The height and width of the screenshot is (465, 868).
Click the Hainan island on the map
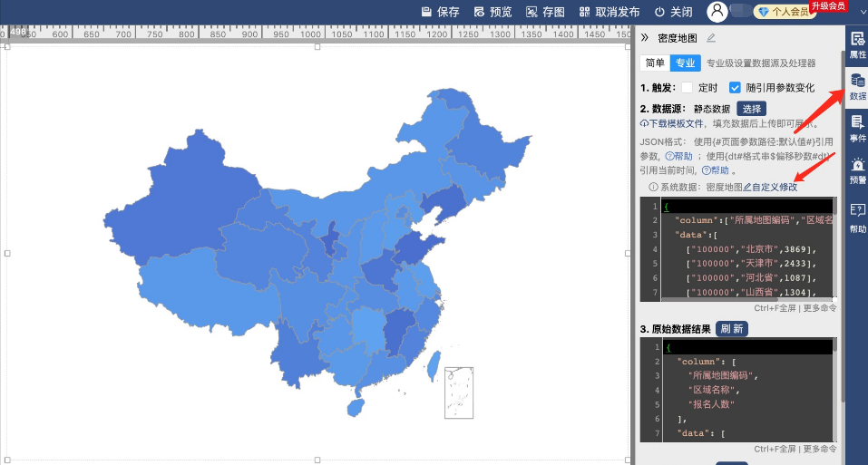click(x=356, y=408)
